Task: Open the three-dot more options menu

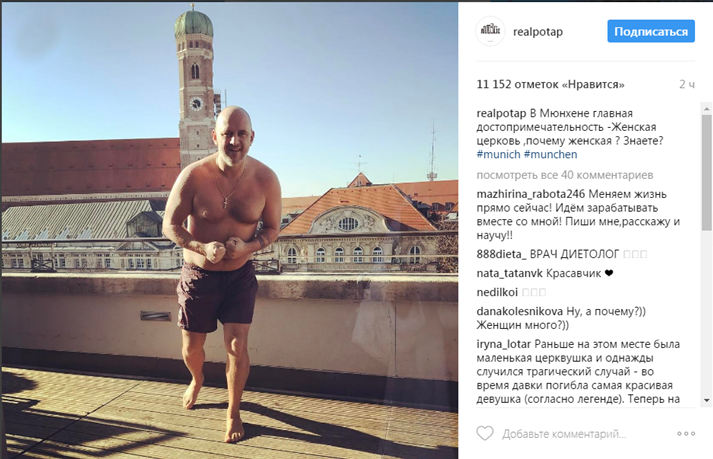Action: (686, 434)
